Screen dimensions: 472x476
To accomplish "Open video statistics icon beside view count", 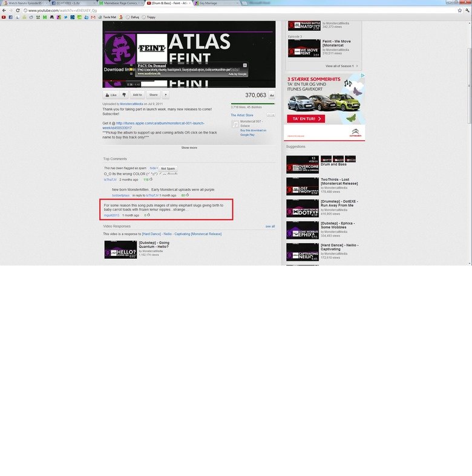I will click(272, 96).
